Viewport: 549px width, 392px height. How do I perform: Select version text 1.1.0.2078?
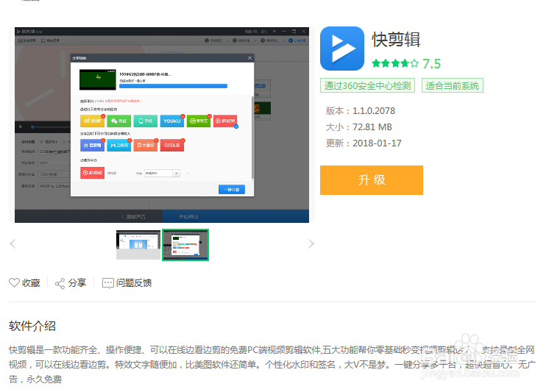point(374,111)
